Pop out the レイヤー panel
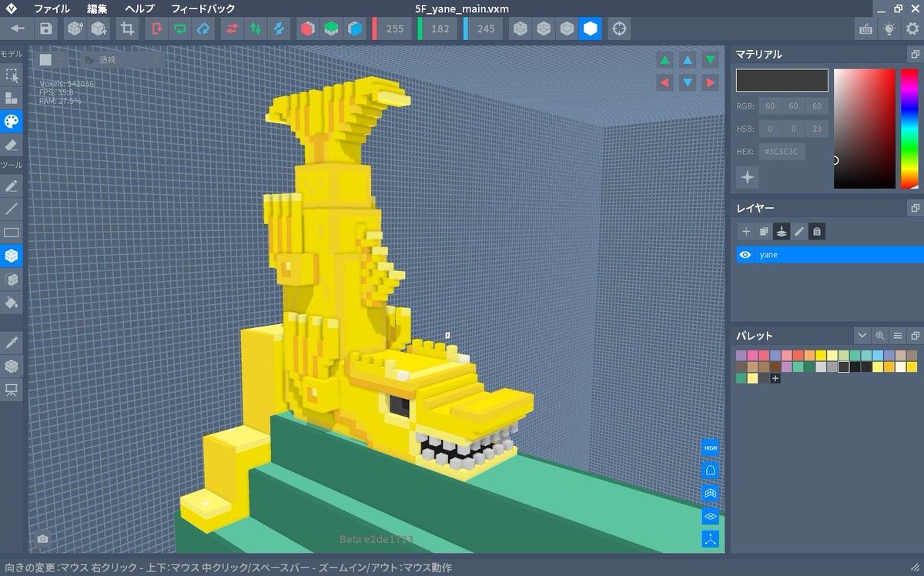 coord(915,208)
